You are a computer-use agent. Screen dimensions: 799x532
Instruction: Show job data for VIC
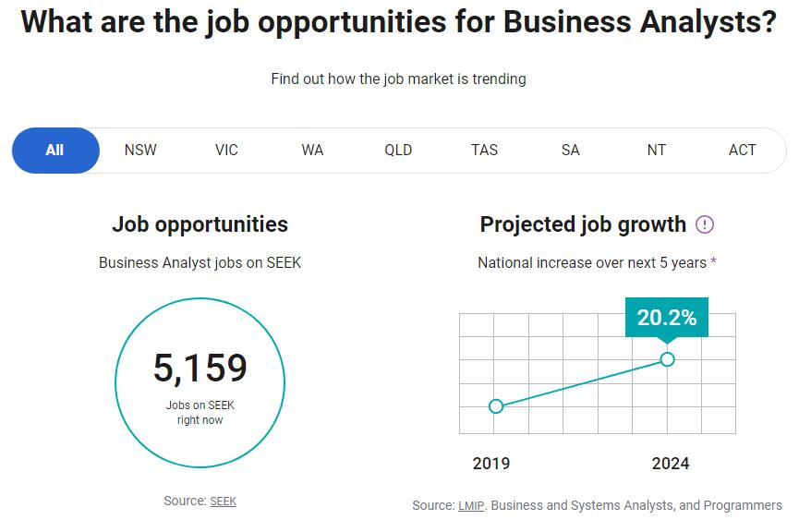point(226,151)
